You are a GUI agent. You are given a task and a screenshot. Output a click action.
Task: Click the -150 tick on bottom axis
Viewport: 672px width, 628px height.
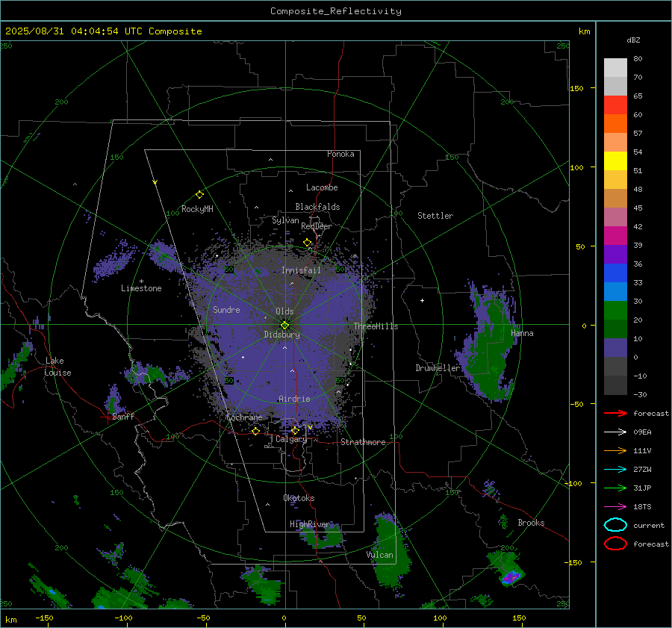44,618
